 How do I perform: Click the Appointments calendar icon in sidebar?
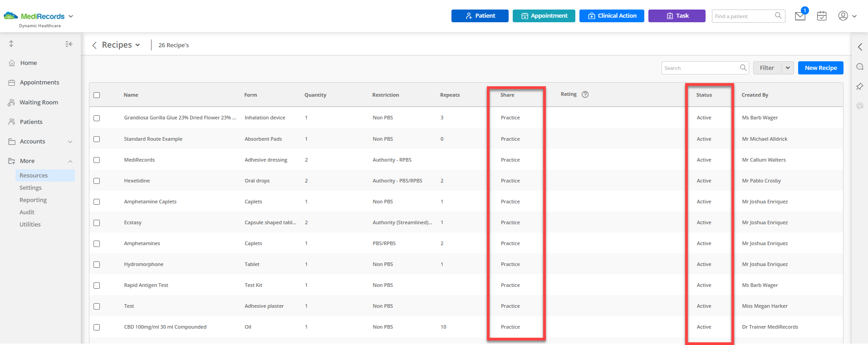(x=12, y=83)
